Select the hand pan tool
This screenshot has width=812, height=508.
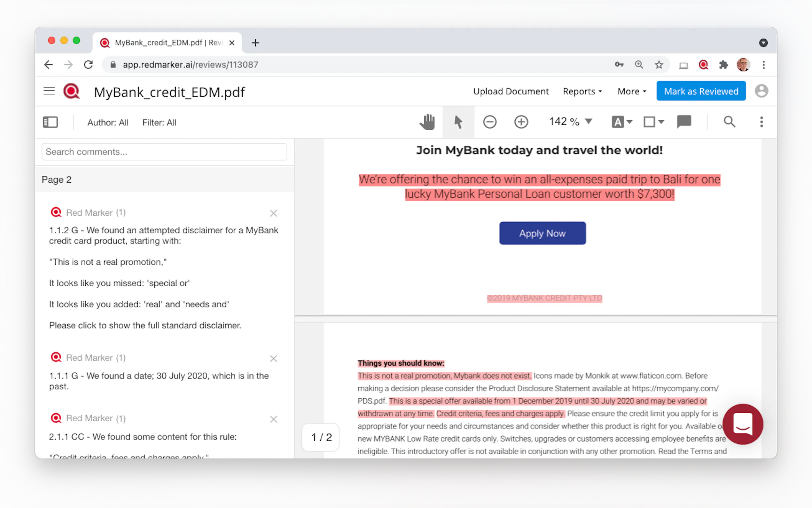(427, 122)
